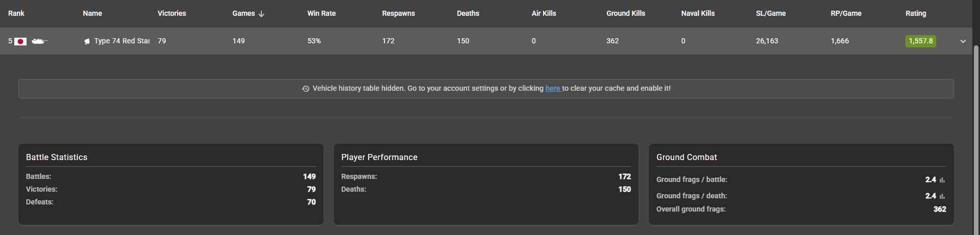The height and width of the screenshot is (235, 980).
Task: Open chart icon for Ground frags / battle
Action: pyautogui.click(x=942, y=180)
